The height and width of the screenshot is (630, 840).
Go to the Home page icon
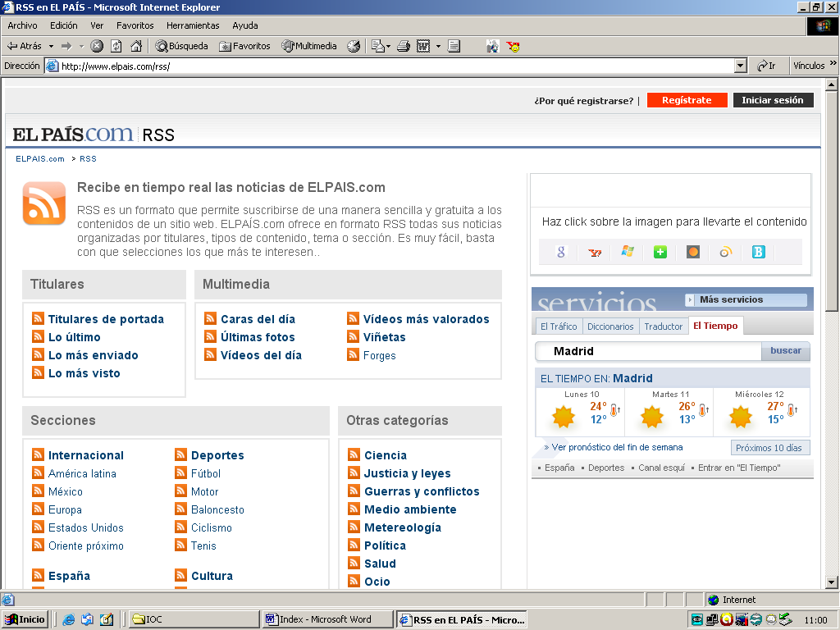(136, 47)
